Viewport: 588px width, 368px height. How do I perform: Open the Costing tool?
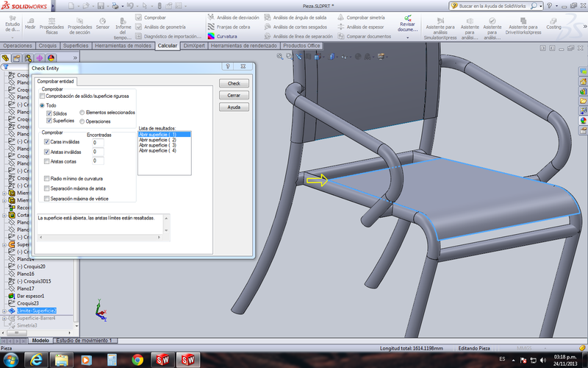[x=553, y=24]
